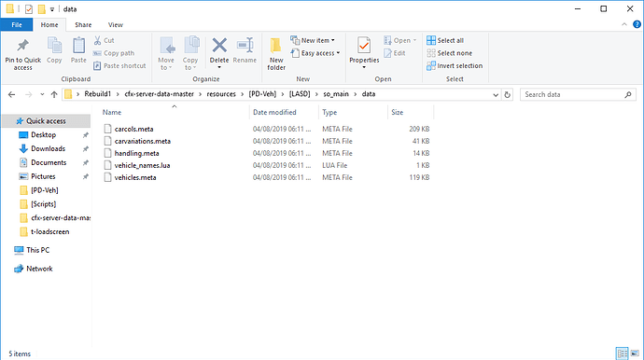Select the carvariations.meta file
The image size is (644, 360).
coord(143,141)
